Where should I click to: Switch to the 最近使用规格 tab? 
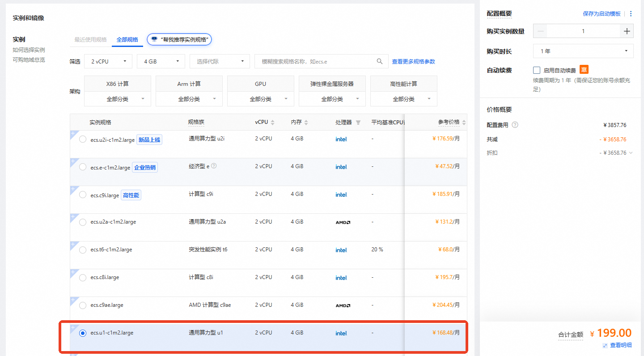(91, 39)
